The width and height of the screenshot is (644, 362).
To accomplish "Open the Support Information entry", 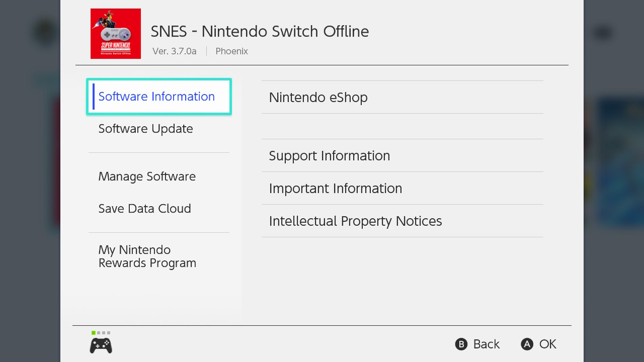I will (x=403, y=155).
